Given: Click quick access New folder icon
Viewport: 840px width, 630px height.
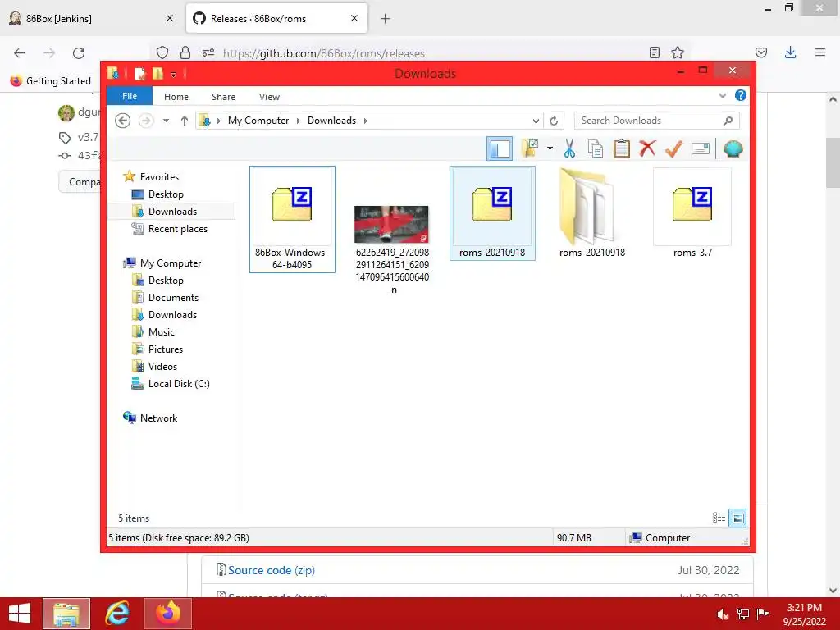Looking at the screenshot, I should (x=157, y=73).
